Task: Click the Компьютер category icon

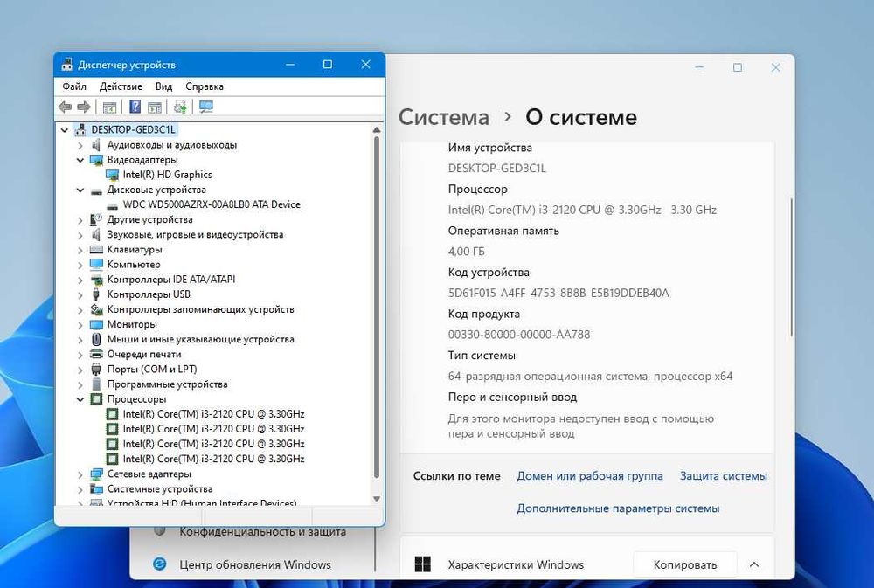Action: tap(96, 264)
